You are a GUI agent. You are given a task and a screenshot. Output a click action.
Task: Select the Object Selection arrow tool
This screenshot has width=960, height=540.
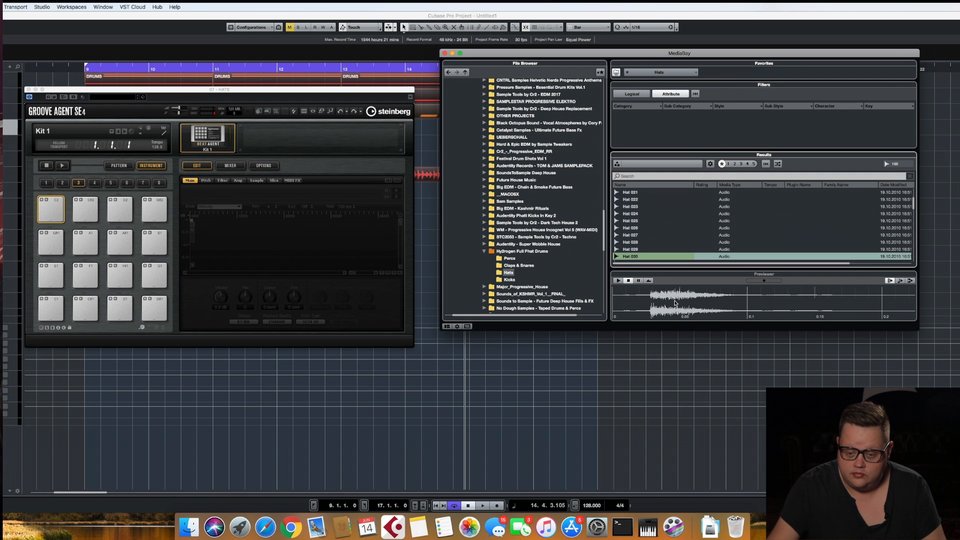coord(404,27)
